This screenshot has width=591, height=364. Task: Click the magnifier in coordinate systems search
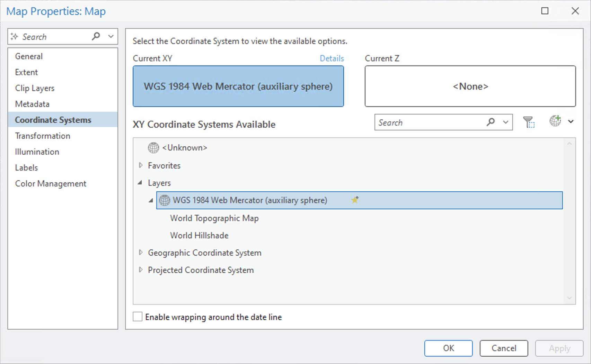491,122
